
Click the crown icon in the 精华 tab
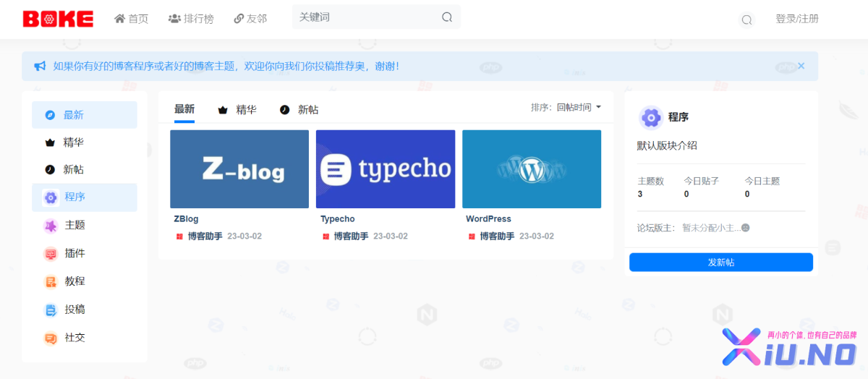[223, 110]
